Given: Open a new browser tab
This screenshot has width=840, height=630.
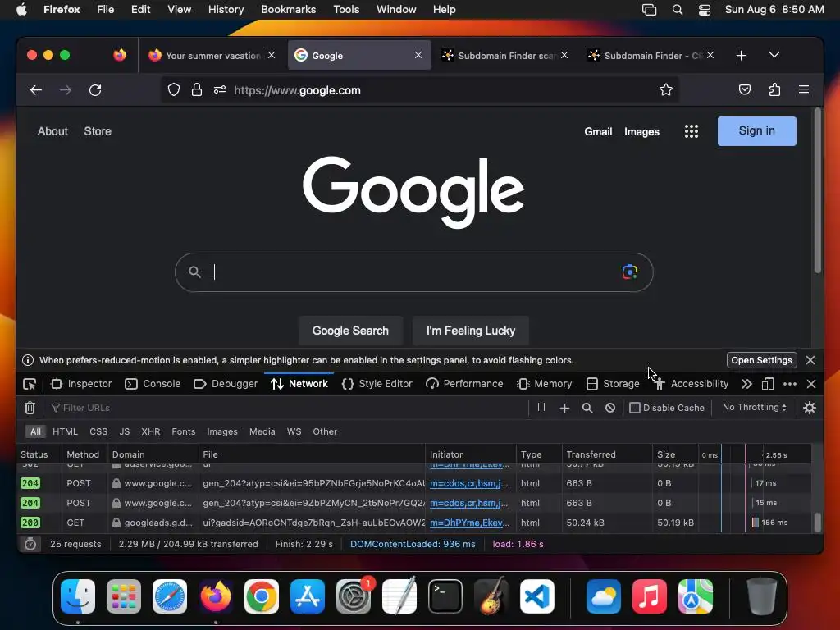Looking at the screenshot, I should 742,56.
